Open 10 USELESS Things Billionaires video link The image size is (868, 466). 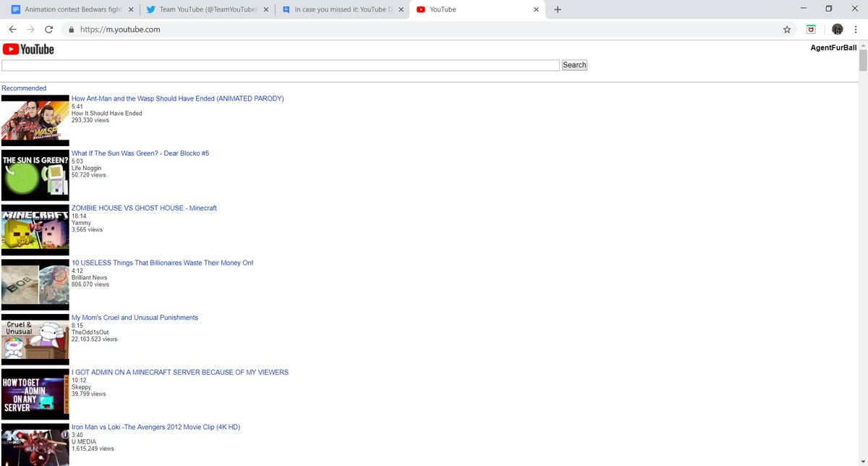tap(162, 263)
